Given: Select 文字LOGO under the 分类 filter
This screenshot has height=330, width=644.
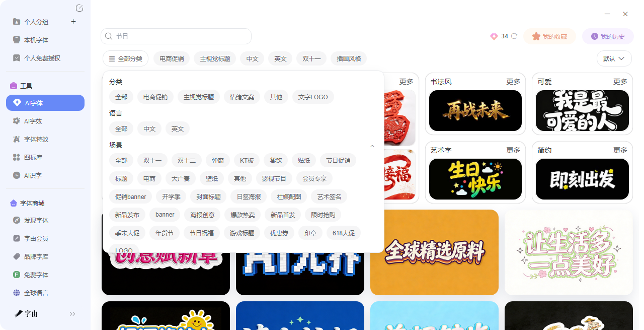Looking at the screenshot, I should [x=312, y=97].
